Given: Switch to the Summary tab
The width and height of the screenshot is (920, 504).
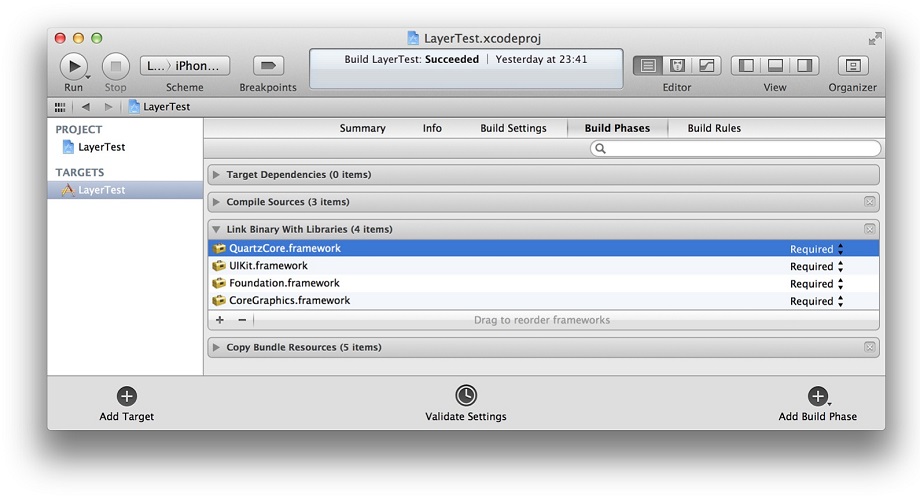Looking at the screenshot, I should (x=363, y=128).
